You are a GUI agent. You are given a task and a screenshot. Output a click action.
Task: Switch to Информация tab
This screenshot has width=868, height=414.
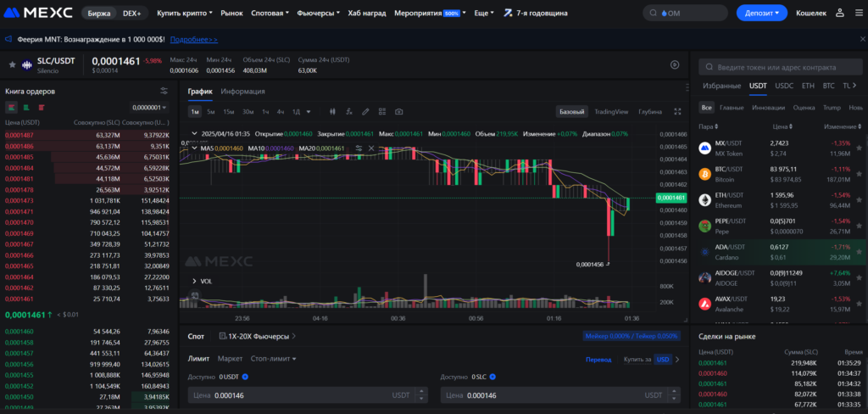[x=242, y=92]
